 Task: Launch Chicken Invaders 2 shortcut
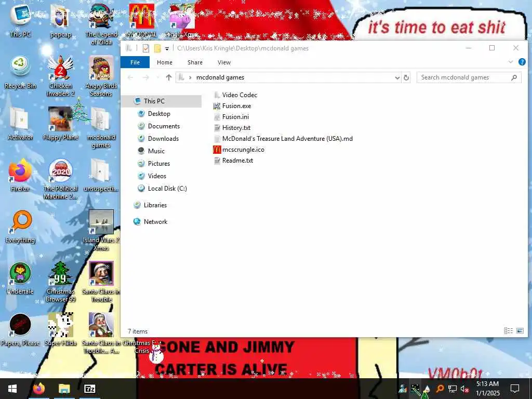tap(60, 76)
